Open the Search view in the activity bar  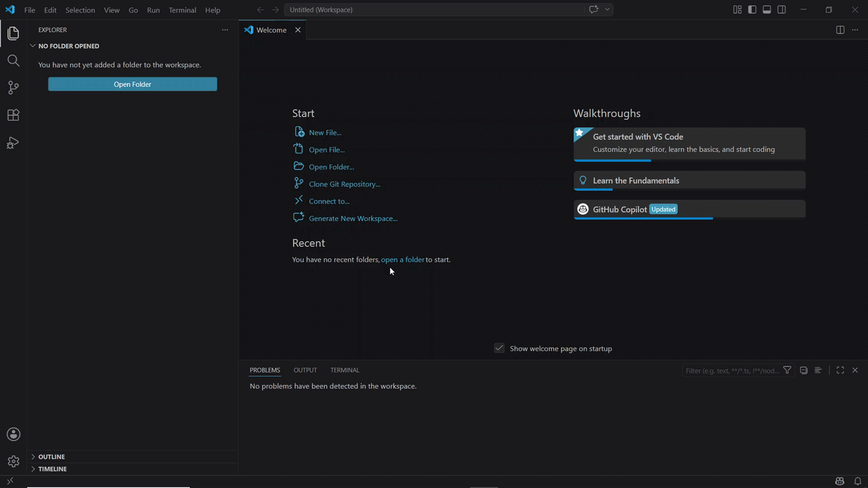click(x=13, y=60)
